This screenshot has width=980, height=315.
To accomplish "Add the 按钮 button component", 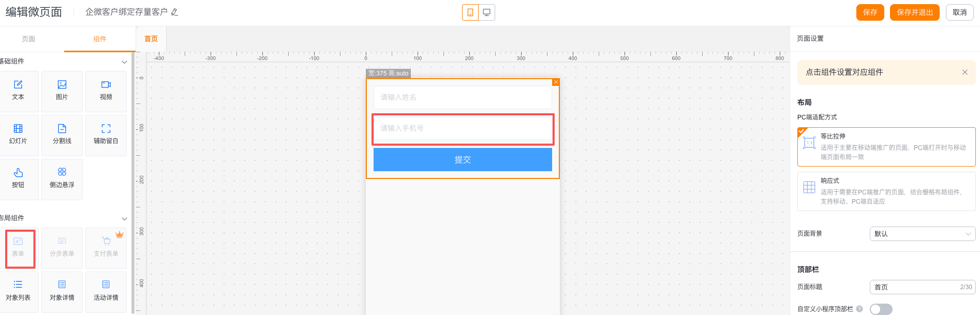I will coord(18,178).
